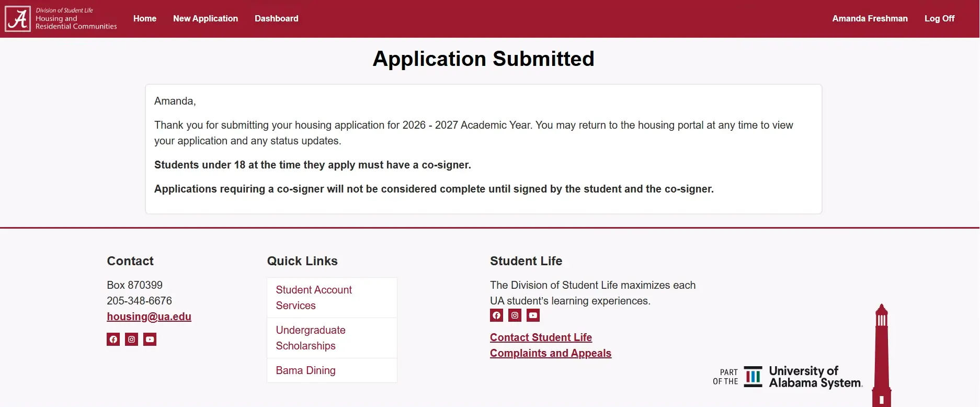Visit Student Life Instagram icon
980x407 pixels.
[x=515, y=315]
